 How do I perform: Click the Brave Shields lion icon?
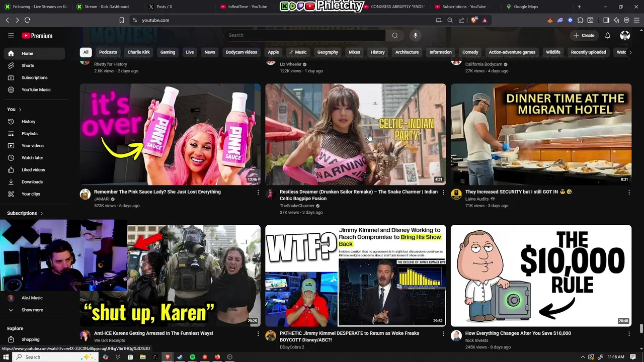pyautogui.click(x=474, y=20)
